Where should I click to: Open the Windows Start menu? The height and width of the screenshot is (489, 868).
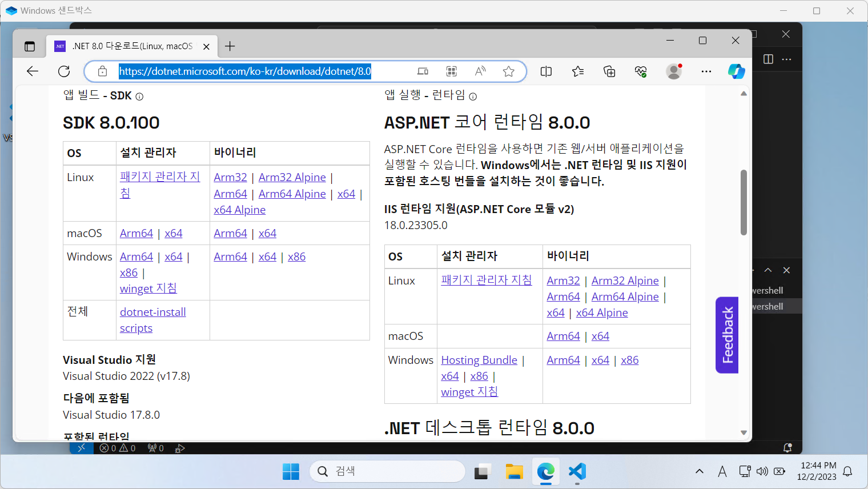tap(291, 472)
